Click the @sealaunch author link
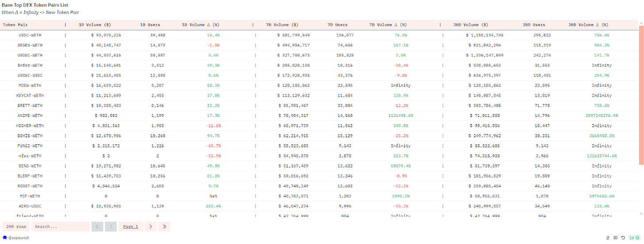644x244 pixels. coord(18,238)
